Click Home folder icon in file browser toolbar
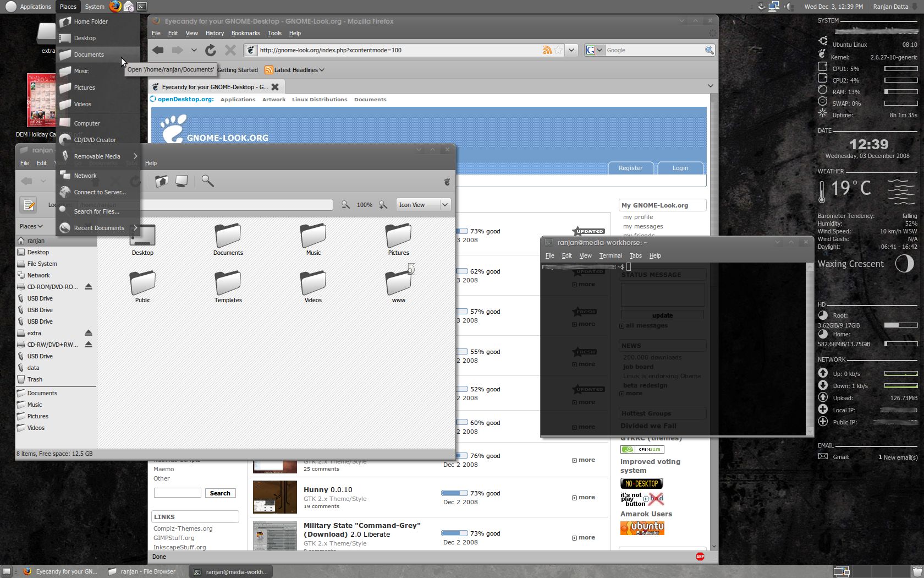 click(x=161, y=181)
